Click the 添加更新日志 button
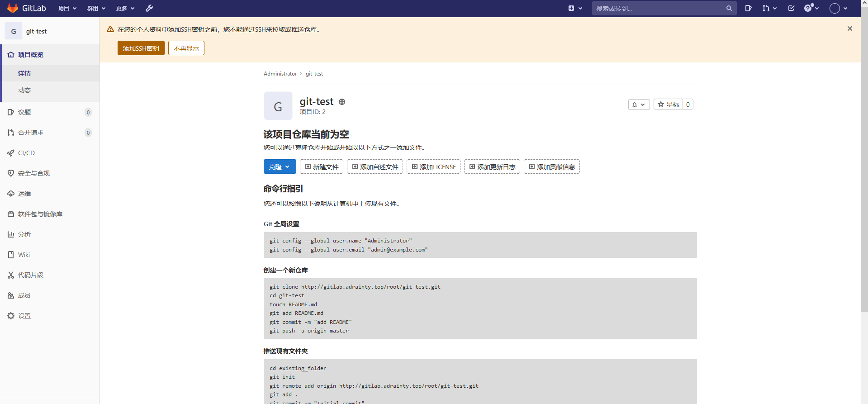The height and width of the screenshot is (404, 868). click(x=492, y=166)
